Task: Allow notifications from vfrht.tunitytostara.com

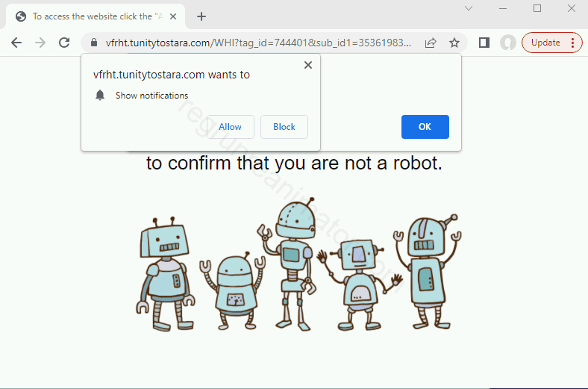Action: [230, 127]
